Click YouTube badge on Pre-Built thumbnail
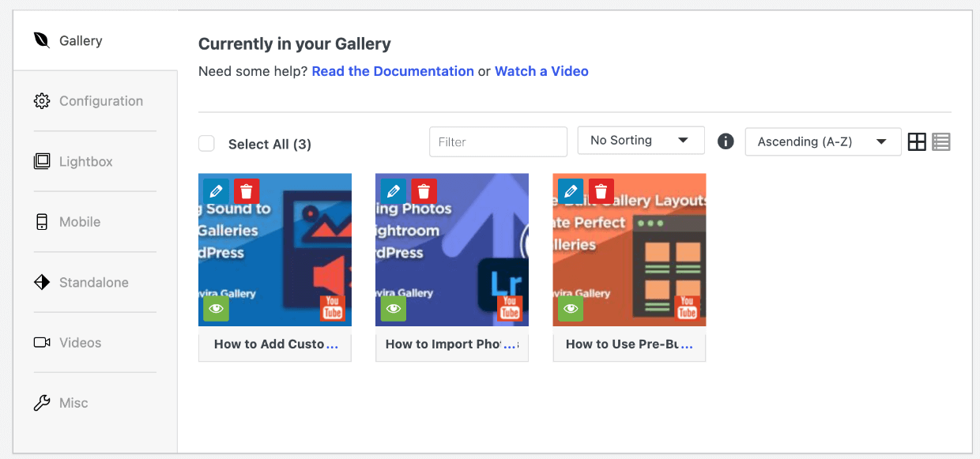Viewport: 980px width, 459px height. click(x=687, y=308)
